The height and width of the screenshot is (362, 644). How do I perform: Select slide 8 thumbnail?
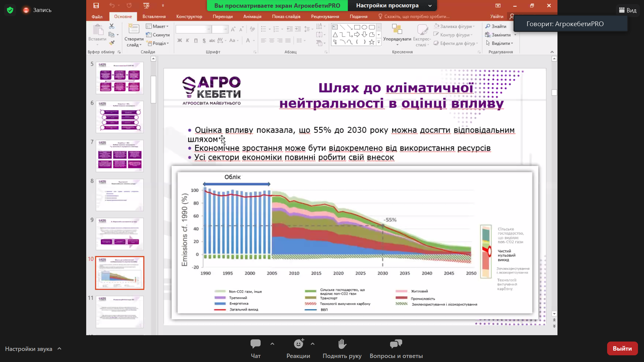coord(120,195)
